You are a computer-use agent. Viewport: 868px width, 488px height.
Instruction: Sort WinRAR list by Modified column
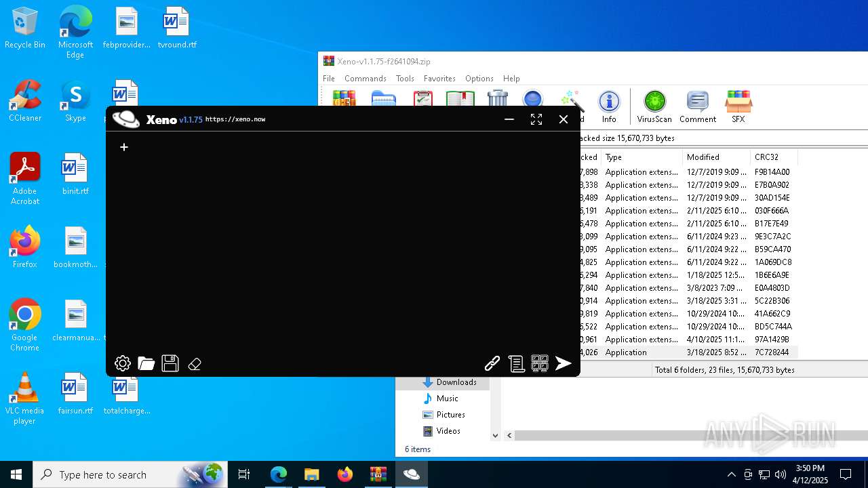click(716, 157)
